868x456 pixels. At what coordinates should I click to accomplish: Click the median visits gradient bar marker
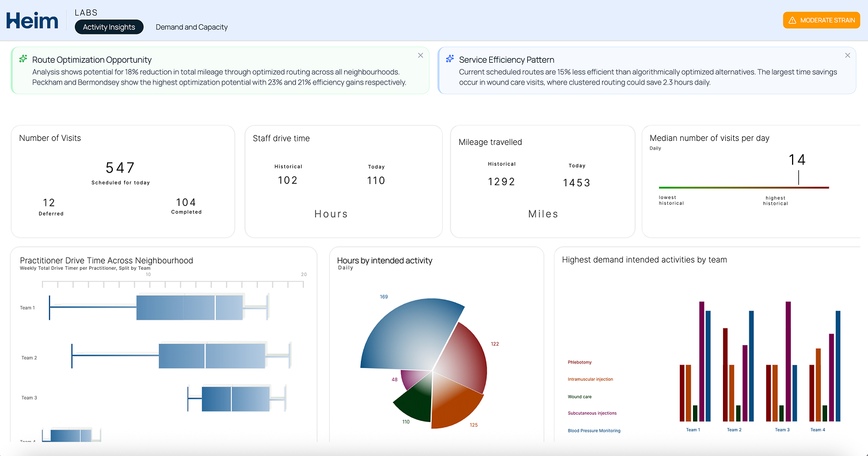coord(798,178)
